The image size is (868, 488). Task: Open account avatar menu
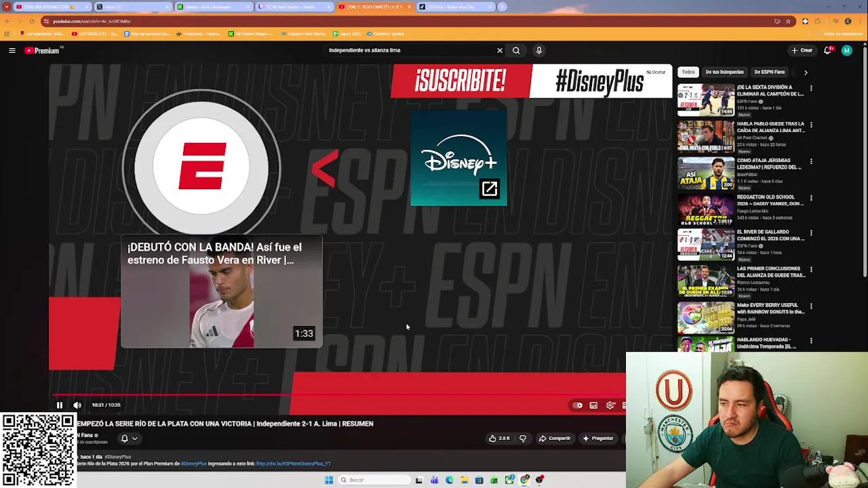pyautogui.click(x=846, y=50)
